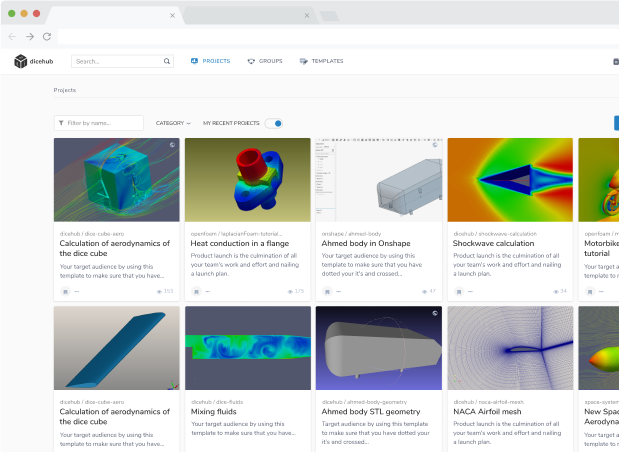Close the second browser tab
This screenshot has width=619, height=452.
pyautogui.click(x=307, y=15)
